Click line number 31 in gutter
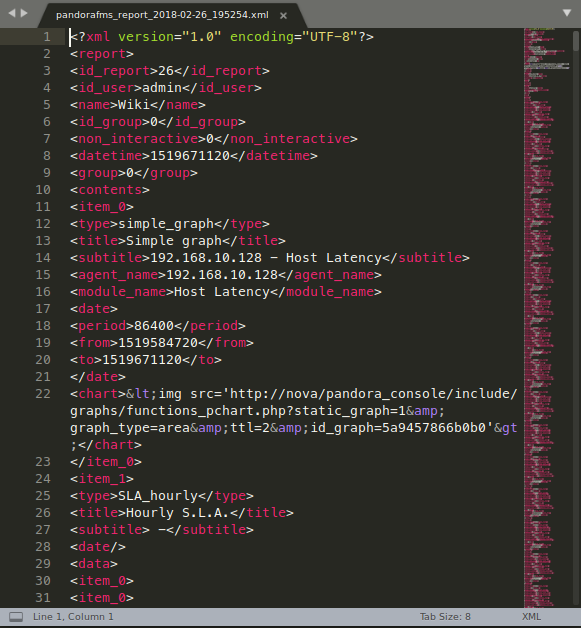Image resolution: width=581 pixels, height=628 pixels. point(43,598)
